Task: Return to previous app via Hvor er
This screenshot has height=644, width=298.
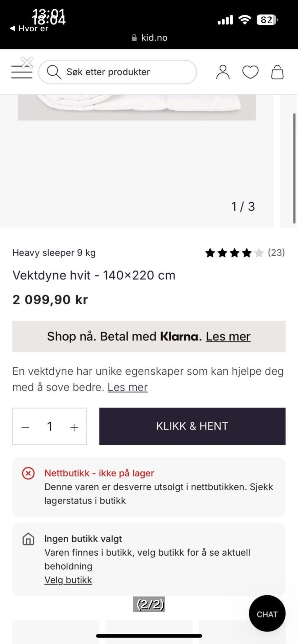Action: click(x=29, y=29)
